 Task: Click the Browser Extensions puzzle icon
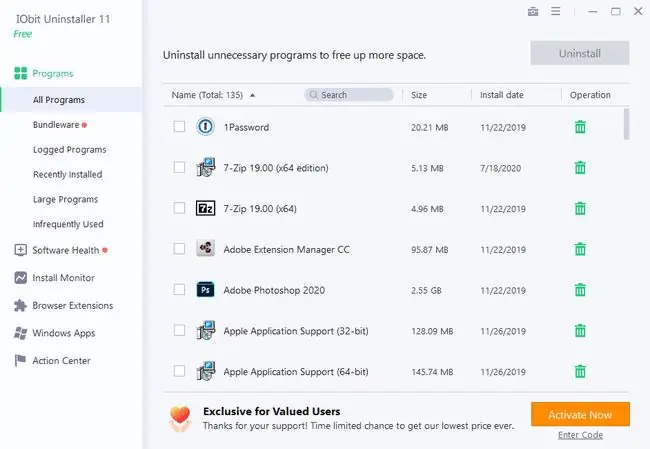(x=20, y=306)
